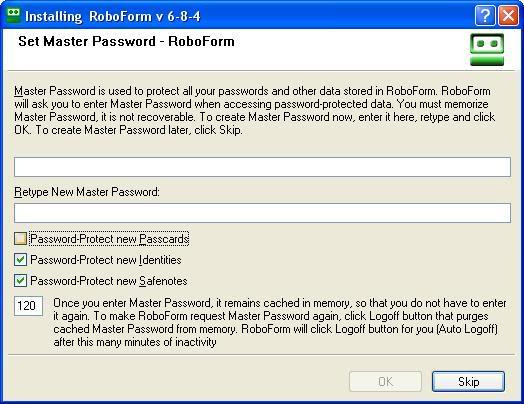
Task: Disable the Password-Protect new Safenotes checkbox
Action: point(20,280)
